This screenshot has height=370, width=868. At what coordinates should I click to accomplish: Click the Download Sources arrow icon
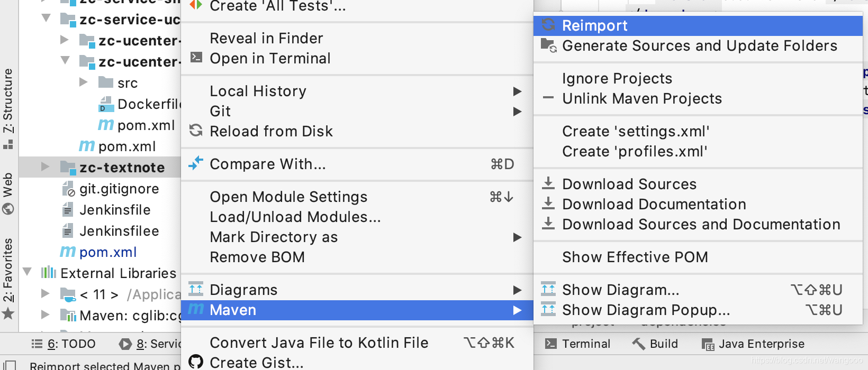click(548, 183)
